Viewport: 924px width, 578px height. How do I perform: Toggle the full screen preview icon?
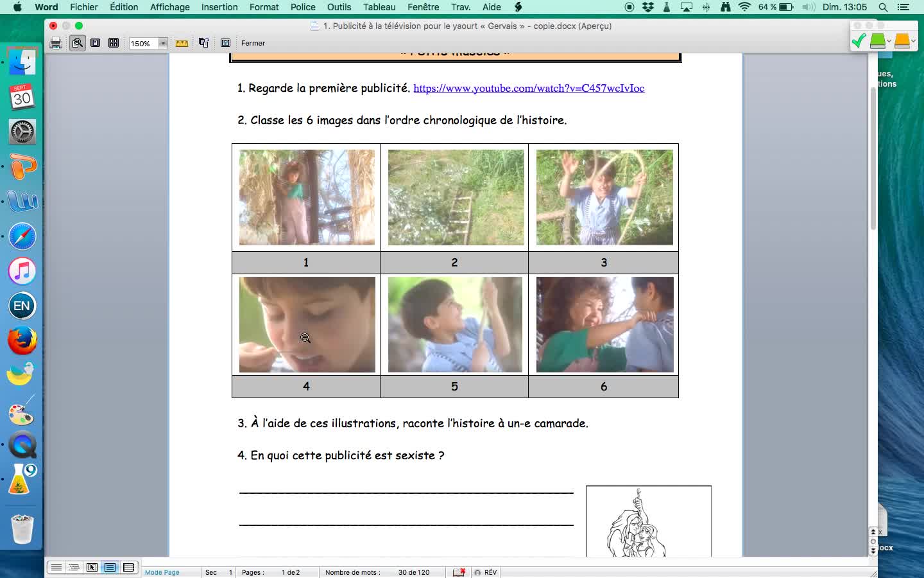225,43
